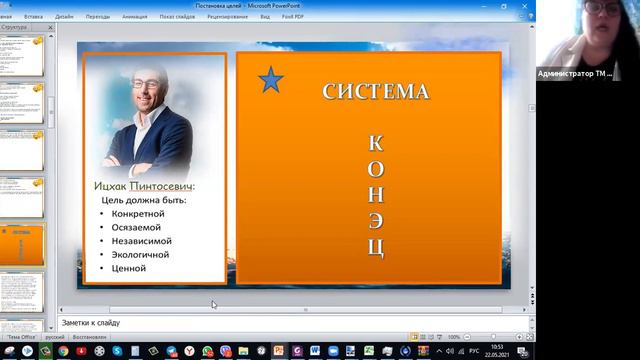Show hidden system tray icons chevron
The width and height of the screenshot is (640, 360).
pos(439,351)
